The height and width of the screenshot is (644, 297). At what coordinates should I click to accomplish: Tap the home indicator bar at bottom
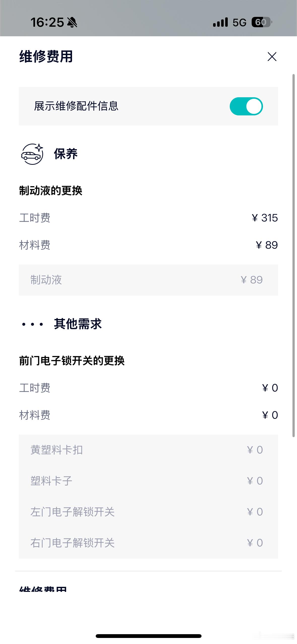coord(149,636)
